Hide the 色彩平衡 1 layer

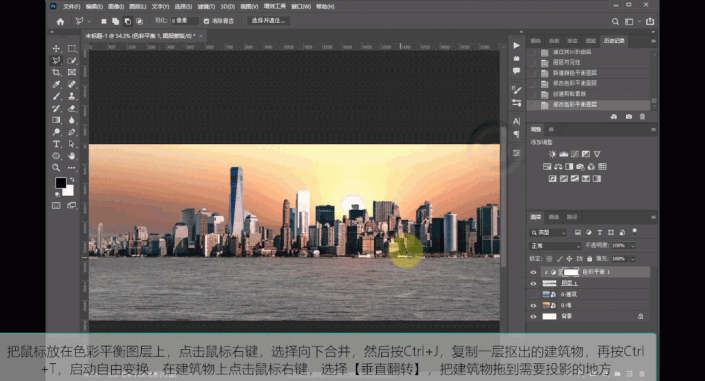pyautogui.click(x=533, y=272)
